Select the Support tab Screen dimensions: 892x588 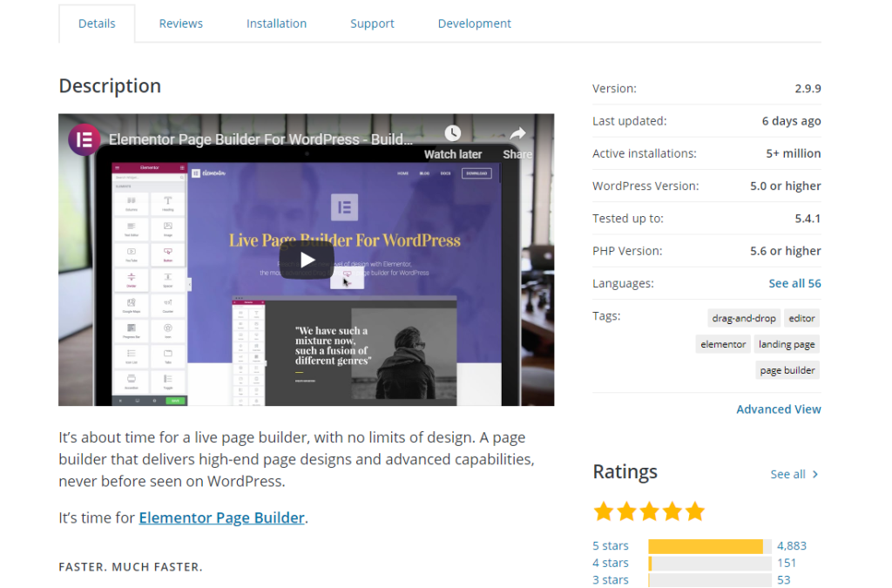coord(372,24)
